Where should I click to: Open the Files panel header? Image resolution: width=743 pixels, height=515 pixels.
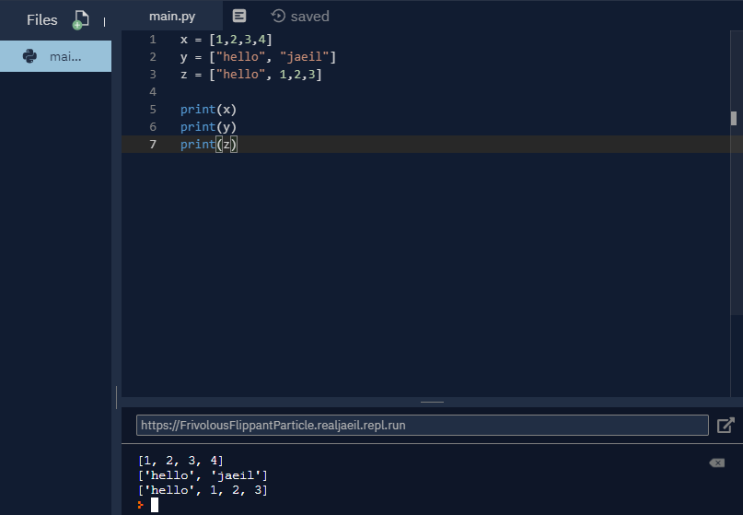coord(42,20)
